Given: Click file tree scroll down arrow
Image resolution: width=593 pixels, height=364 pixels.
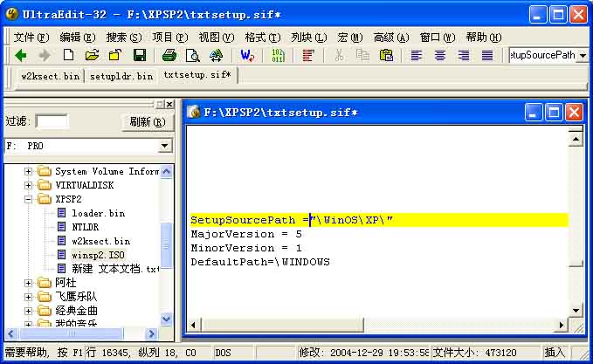Looking at the screenshot, I should (166, 319).
